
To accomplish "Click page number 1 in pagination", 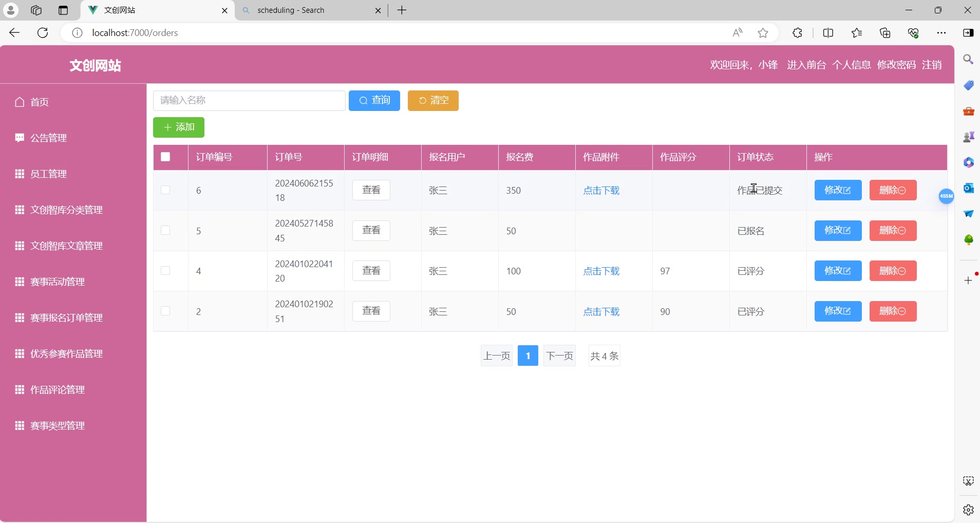I will 527,356.
